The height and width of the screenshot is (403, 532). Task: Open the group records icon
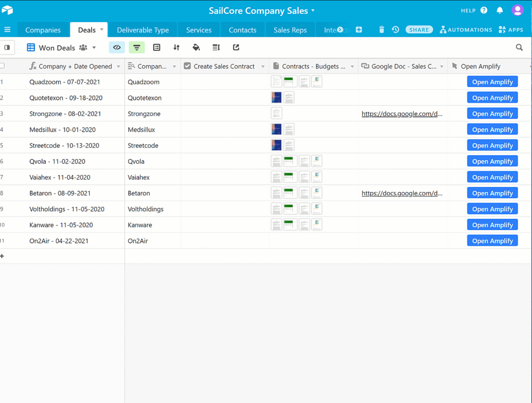tap(157, 48)
